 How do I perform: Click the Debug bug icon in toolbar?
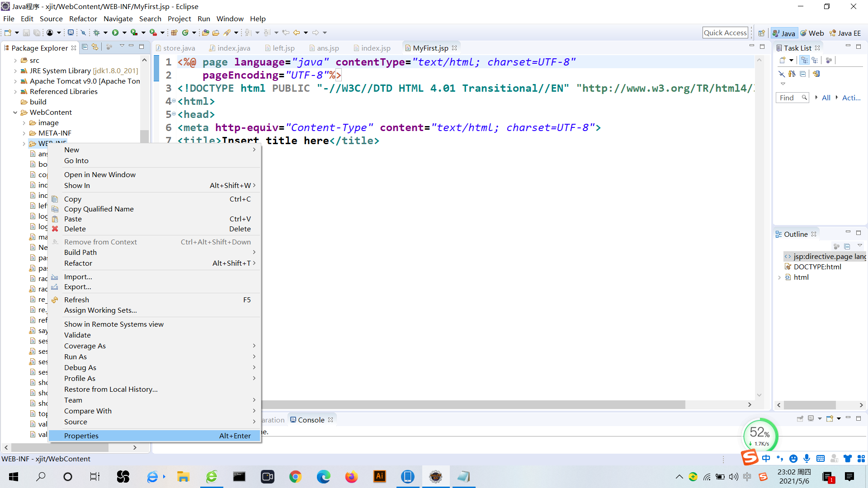pos(96,33)
